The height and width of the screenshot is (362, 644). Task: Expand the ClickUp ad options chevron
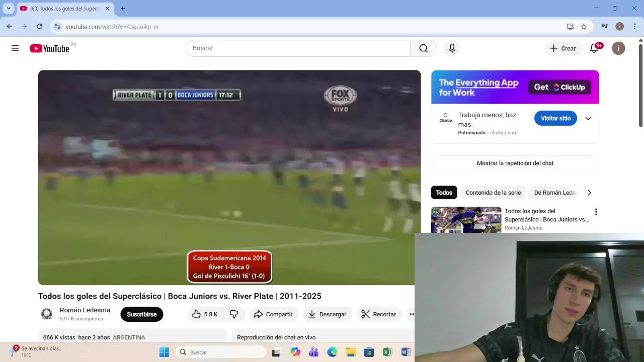point(588,119)
